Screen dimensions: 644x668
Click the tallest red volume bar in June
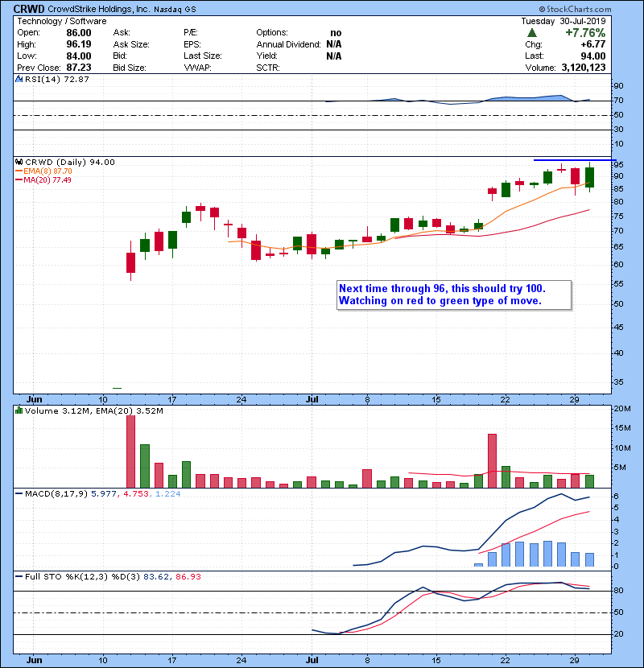pyautogui.click(x=131, y=452)
